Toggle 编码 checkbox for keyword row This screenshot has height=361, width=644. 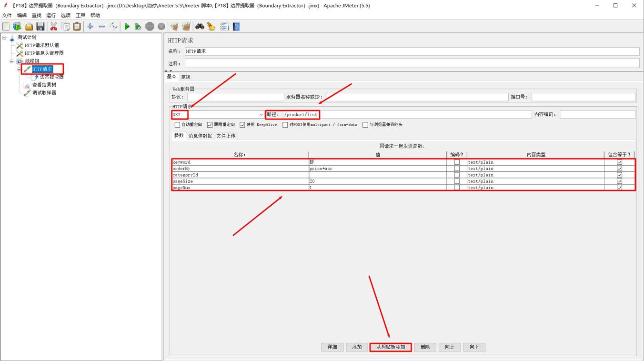coord(456,162)
